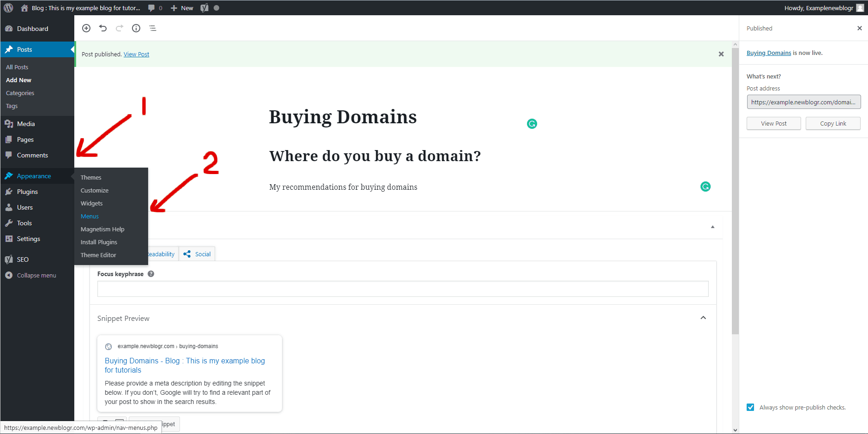Select the post address URL field
This screenshot has width=868, height=434.
click(x=804, y=102)
